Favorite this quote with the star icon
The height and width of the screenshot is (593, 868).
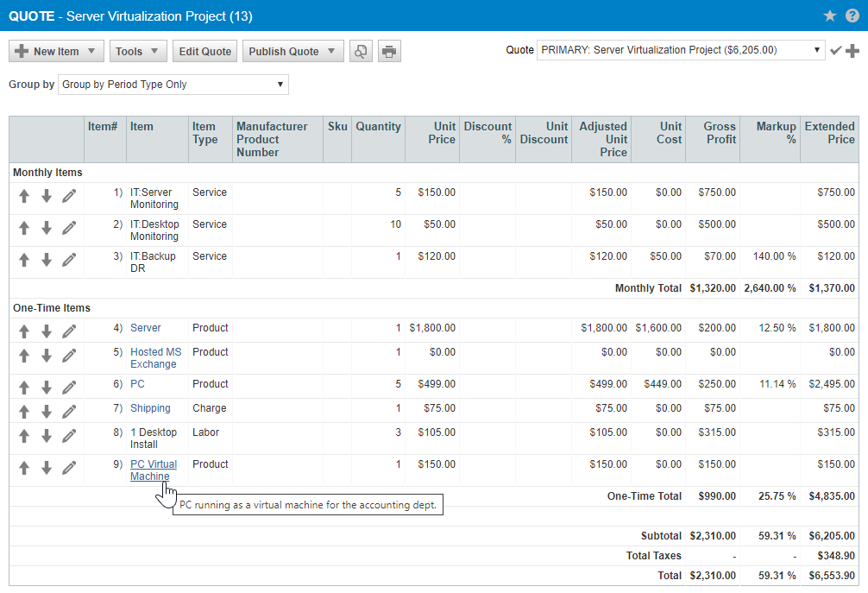(829, 15)
